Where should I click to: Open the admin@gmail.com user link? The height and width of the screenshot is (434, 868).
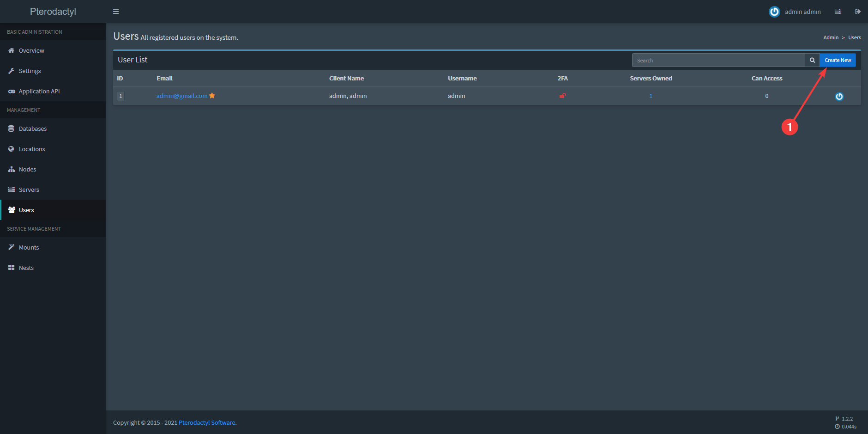(182, 96)
